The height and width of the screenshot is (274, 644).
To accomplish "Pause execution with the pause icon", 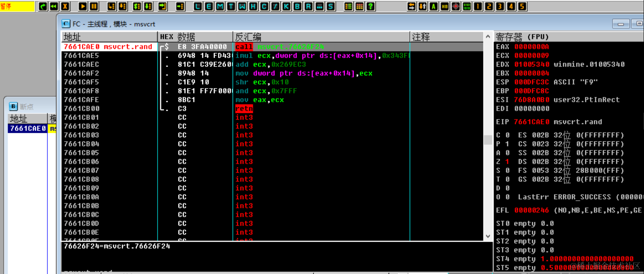I will pyautogui.click(x=94, y=6).
